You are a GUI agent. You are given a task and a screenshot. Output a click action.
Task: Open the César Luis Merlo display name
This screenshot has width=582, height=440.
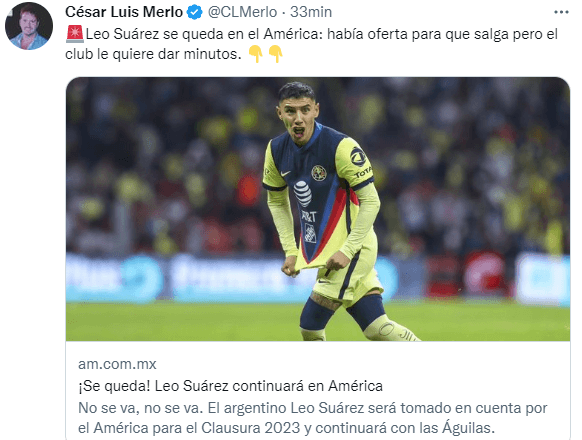[124, 12]
